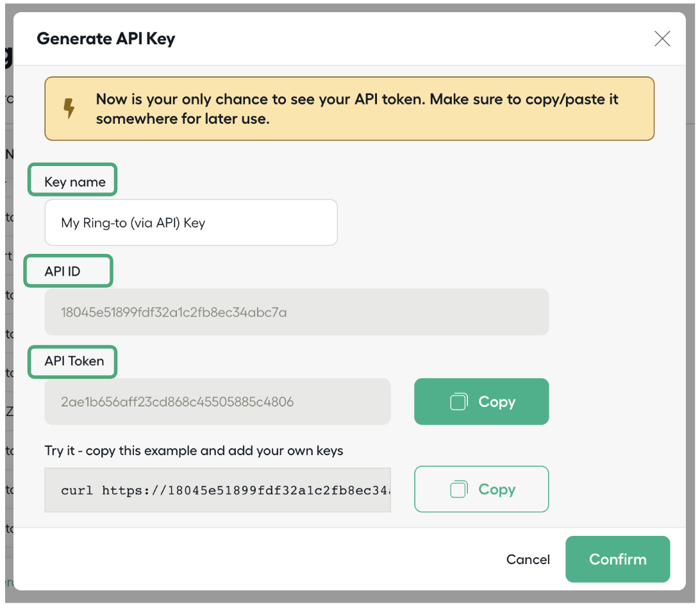Click the Key name label
Viewport: 700px width, 609px height.
(x=75, y=182)
